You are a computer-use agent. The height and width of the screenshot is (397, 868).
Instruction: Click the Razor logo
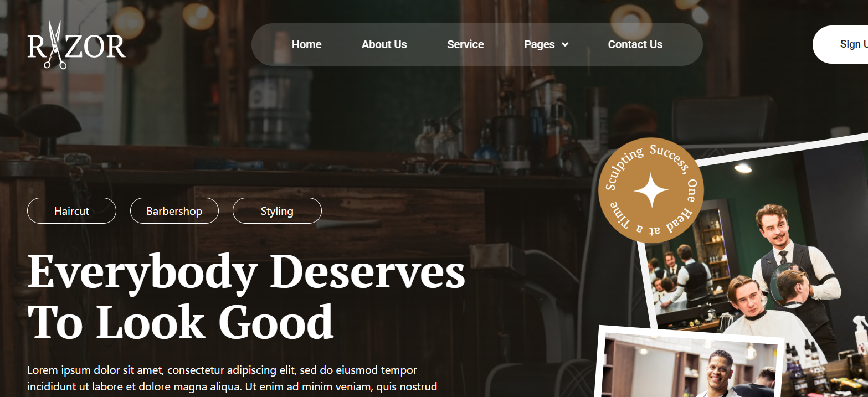[76, 45]
